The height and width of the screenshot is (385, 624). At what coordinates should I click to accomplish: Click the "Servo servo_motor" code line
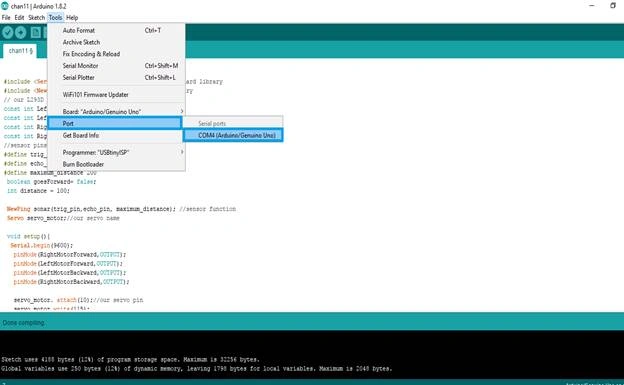pyautogui.click(x=63, y=218)
